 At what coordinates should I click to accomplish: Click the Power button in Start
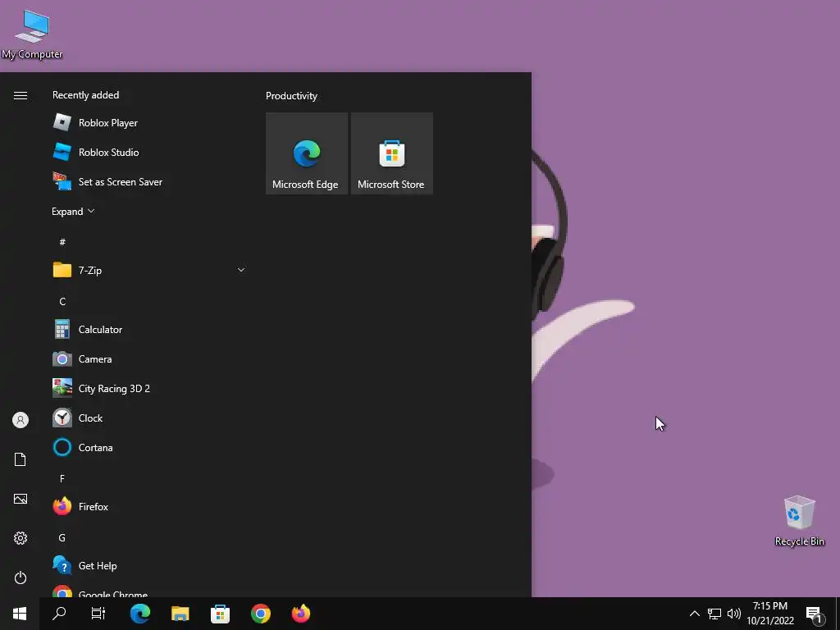[21, 577]
